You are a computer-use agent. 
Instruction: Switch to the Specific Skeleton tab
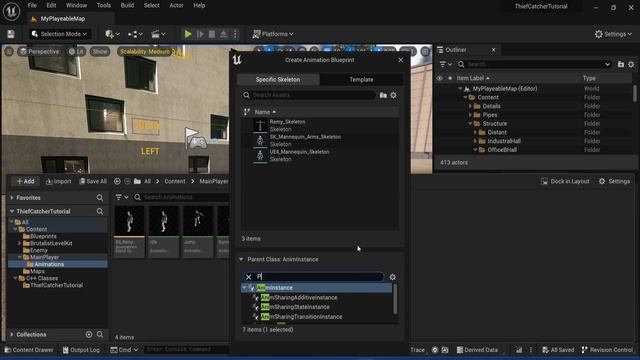click(278, 80)
